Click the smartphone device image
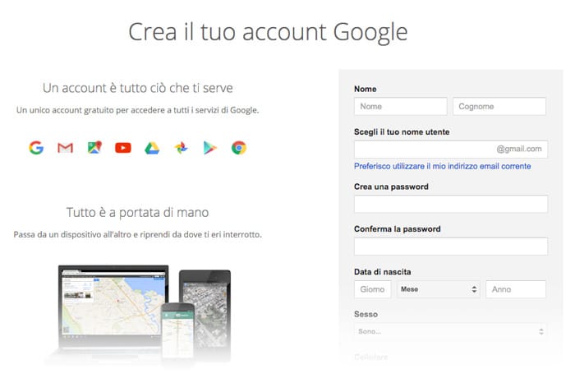This screenshot has width=575, height=392. pos(178,330)
